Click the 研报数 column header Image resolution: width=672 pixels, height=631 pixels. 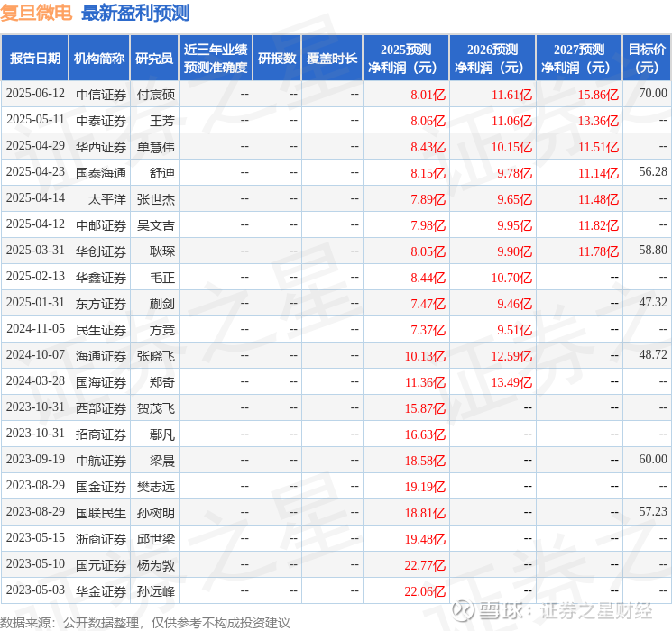277,59
